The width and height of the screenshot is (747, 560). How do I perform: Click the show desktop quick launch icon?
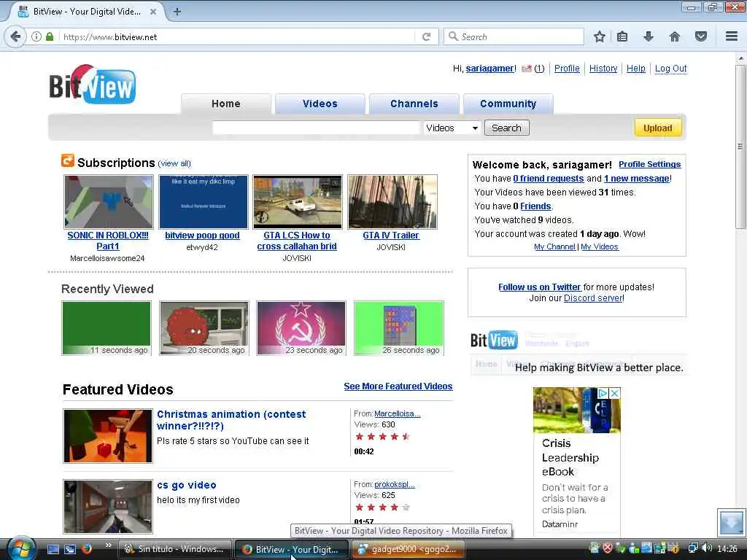click(53, 549)
